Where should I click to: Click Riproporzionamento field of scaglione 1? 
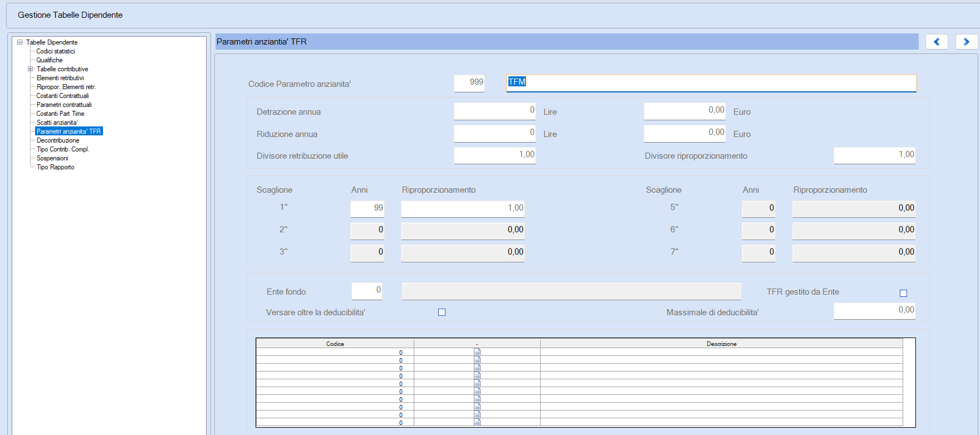click(x=463, y=209)
